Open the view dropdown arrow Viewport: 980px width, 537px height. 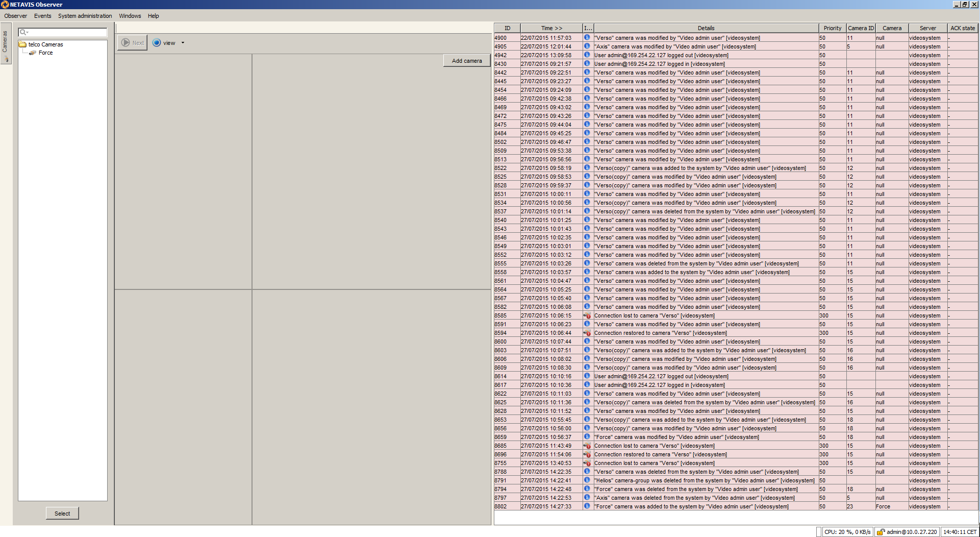pyautogui.click(x=183, y=43)
